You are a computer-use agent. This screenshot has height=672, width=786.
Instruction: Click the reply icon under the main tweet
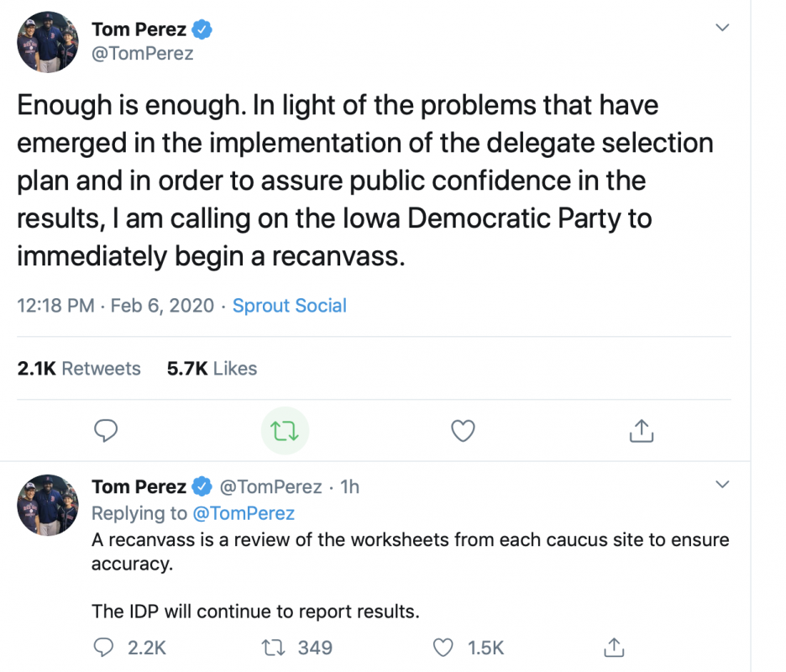(106, 431)
